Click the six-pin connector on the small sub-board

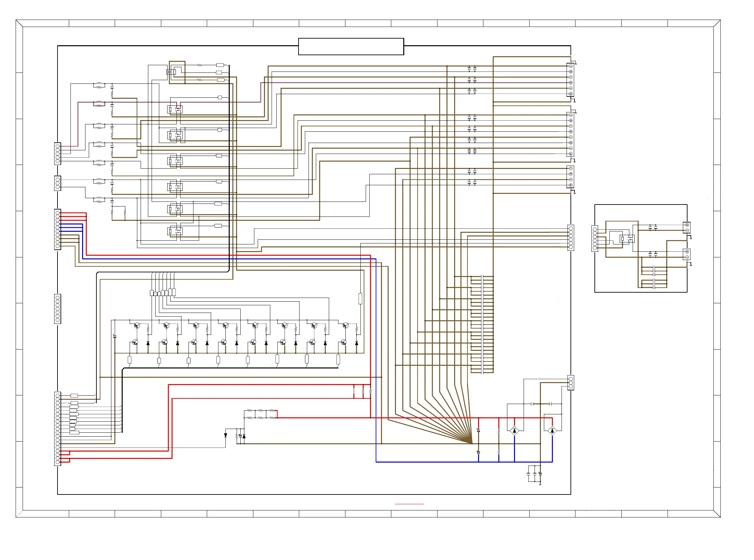pos(595,239)
